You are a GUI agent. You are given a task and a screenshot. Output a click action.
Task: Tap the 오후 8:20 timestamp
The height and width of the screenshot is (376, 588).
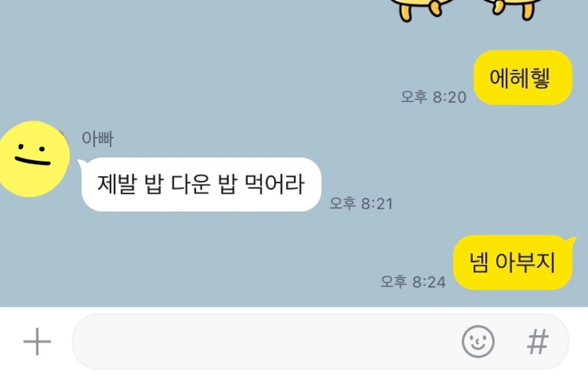click(x=434, y=97)
